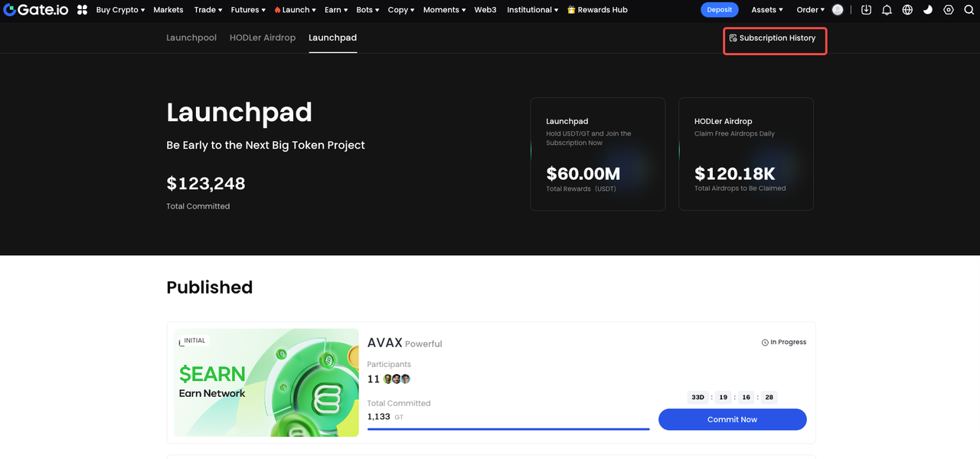Click the download app icon

[x=866, y=10]
